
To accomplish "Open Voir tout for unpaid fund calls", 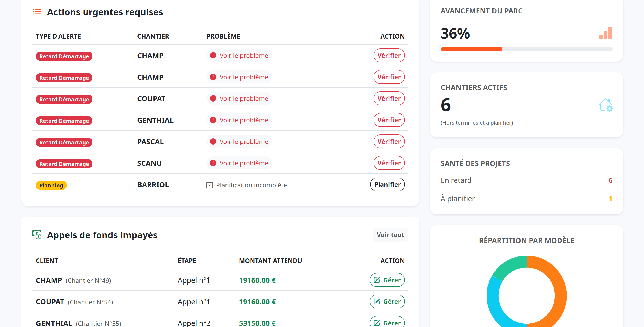I will (x=390, y=235).
